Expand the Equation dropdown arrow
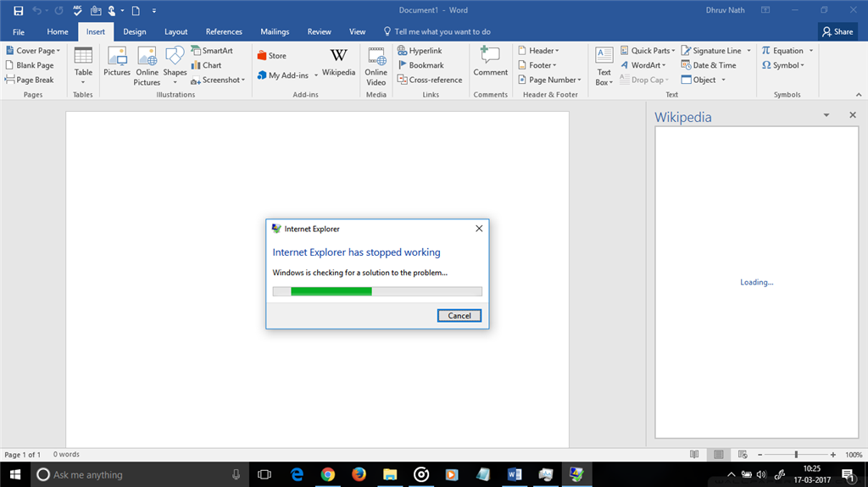Screen dimensions: 868x487 [x=811, y=51]
